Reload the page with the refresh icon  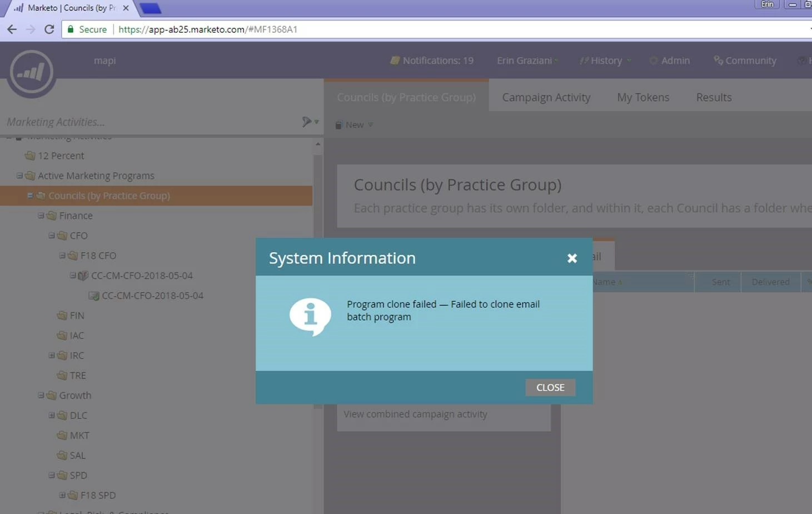pos(49,29)
